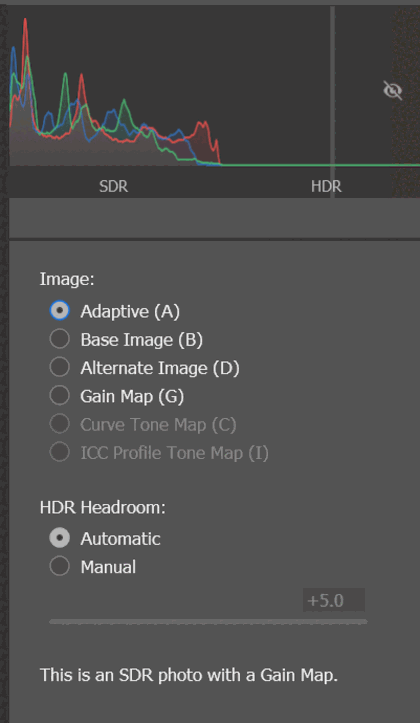
Task: Click the 'Image:' section label
Action: pos(67,279)
